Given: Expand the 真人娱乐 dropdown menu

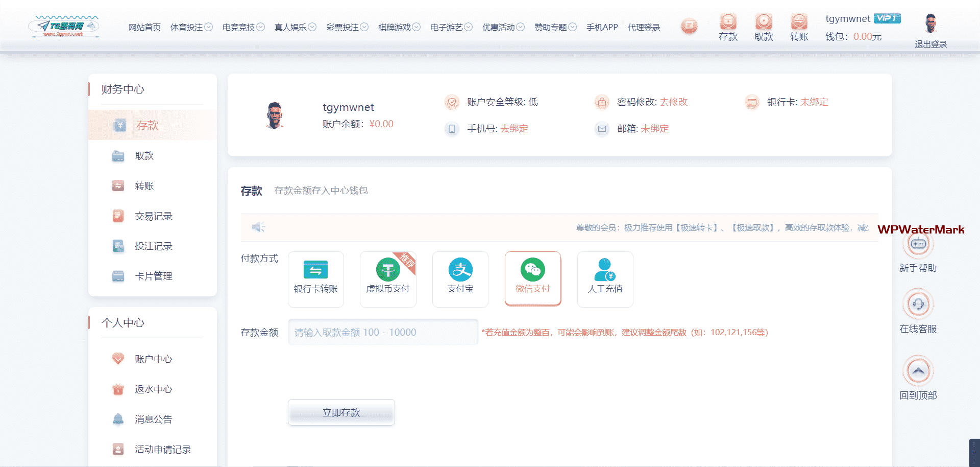Looking at the screenshot, I should coord(295,27).
